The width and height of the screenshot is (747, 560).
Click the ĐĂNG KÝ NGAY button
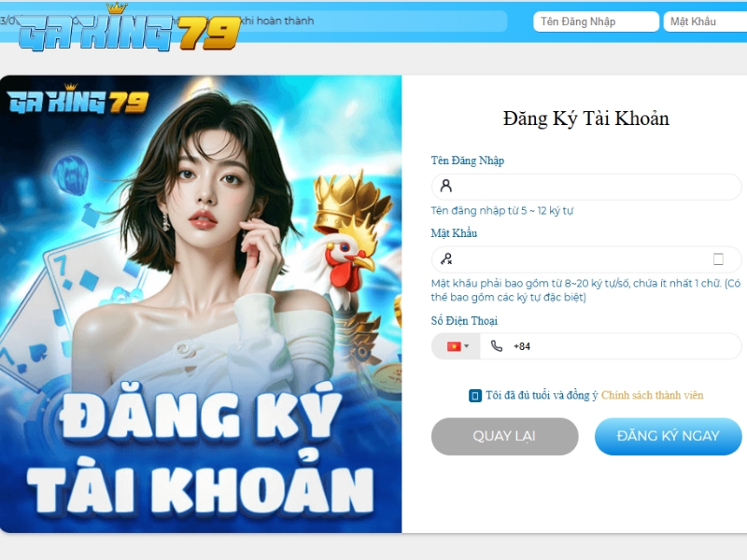tap(668, 436)
